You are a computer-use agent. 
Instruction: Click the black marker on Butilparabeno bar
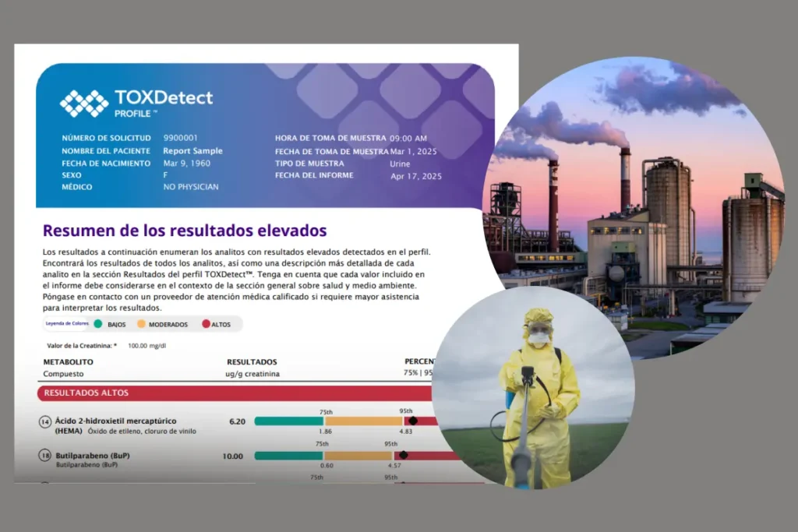coord(403,456)
